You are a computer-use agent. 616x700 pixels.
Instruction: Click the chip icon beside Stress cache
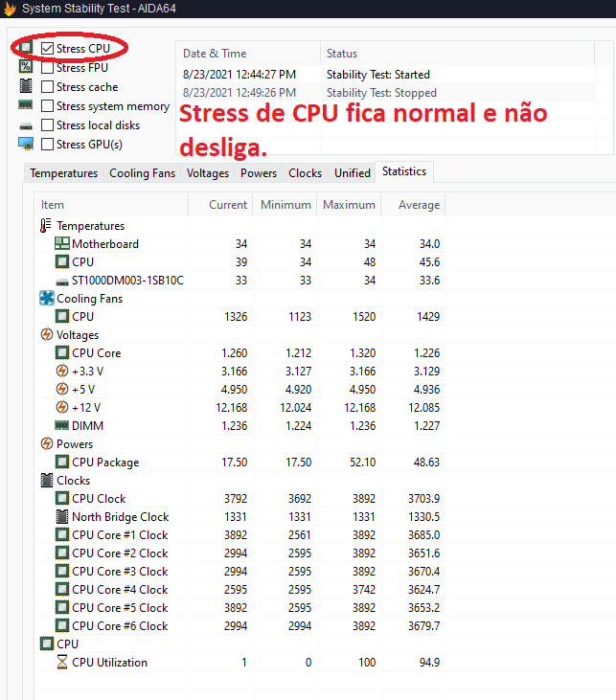(x=26, y=85)
